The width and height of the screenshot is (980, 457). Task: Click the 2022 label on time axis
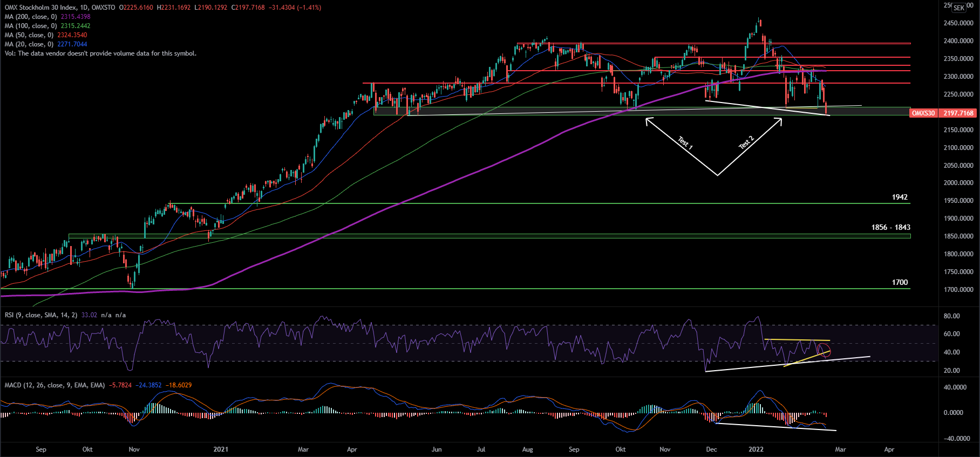pos(756,449)
